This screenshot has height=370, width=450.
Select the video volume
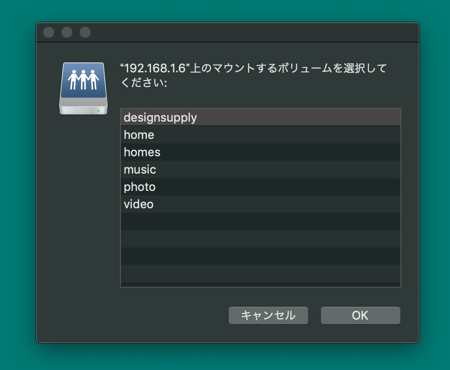[260, 204]
